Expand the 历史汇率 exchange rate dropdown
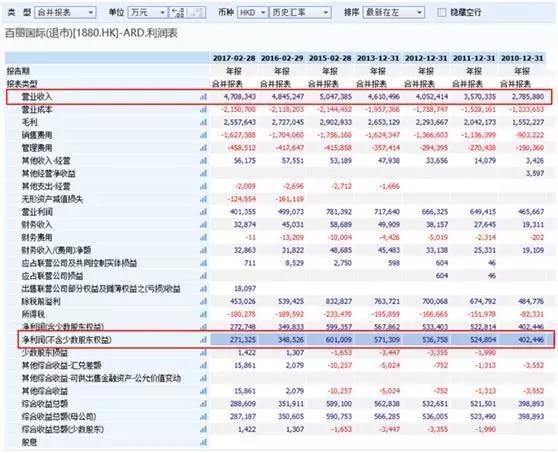This screenshot has height=453, width=558. [x=300, y=12]
